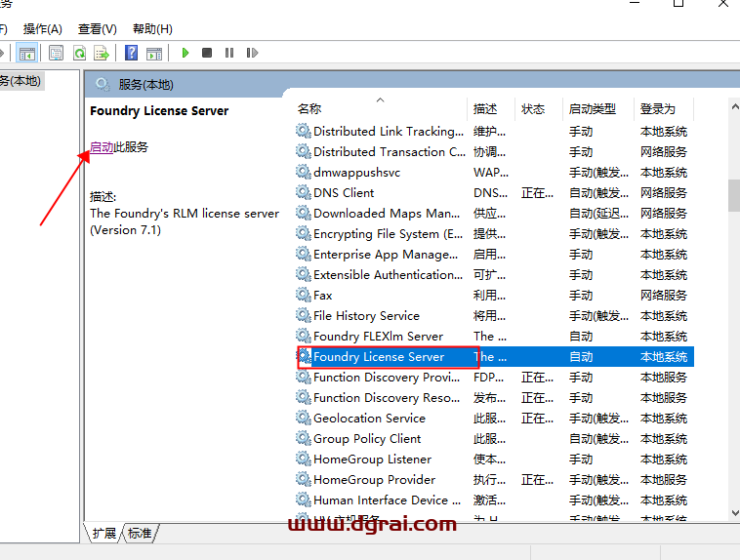Click the gear icon of Enterprise App Management
This screenshot has height=560, width=740.
click(x=303, y=254)
